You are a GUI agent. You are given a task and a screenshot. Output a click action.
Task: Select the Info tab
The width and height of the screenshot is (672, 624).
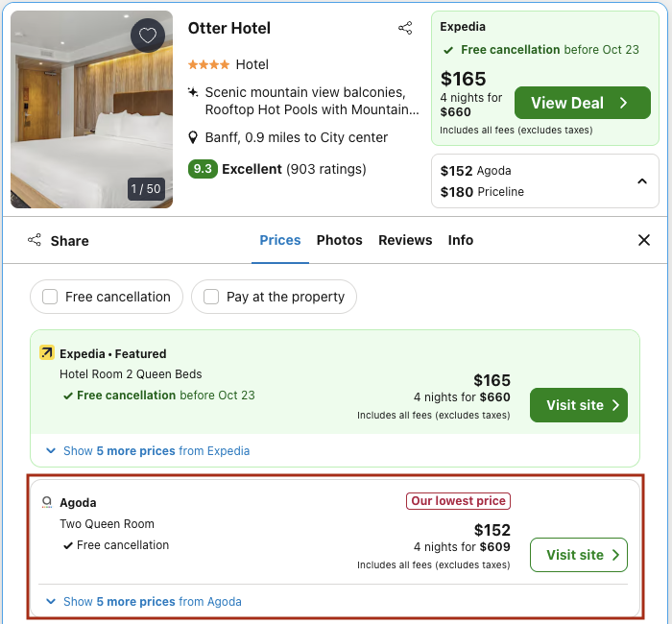coord(461,240)
